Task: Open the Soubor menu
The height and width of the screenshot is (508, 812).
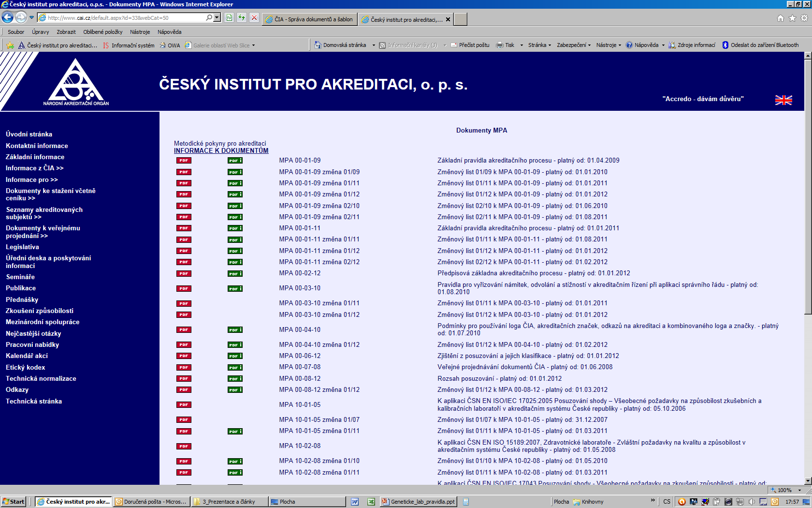Action: (x=16, y=32)
